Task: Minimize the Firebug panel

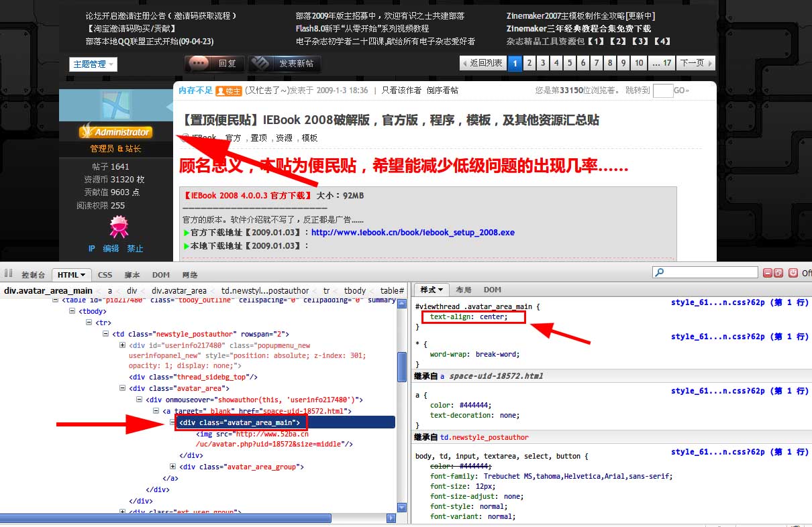Action: point(767,273)
